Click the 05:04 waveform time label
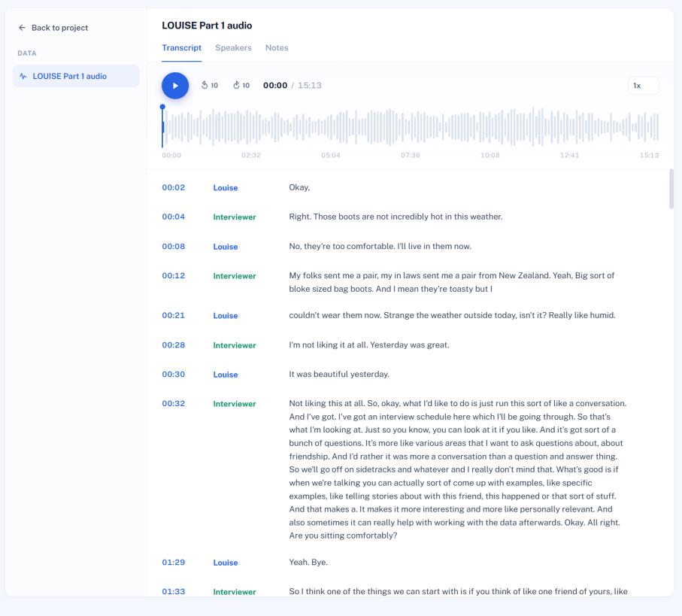Viewport: 682px width, 616px height. point(331,155)
